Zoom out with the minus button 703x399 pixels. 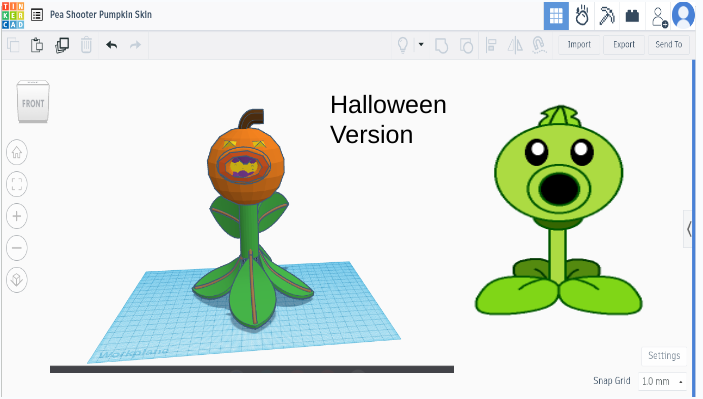coord(17,248)
